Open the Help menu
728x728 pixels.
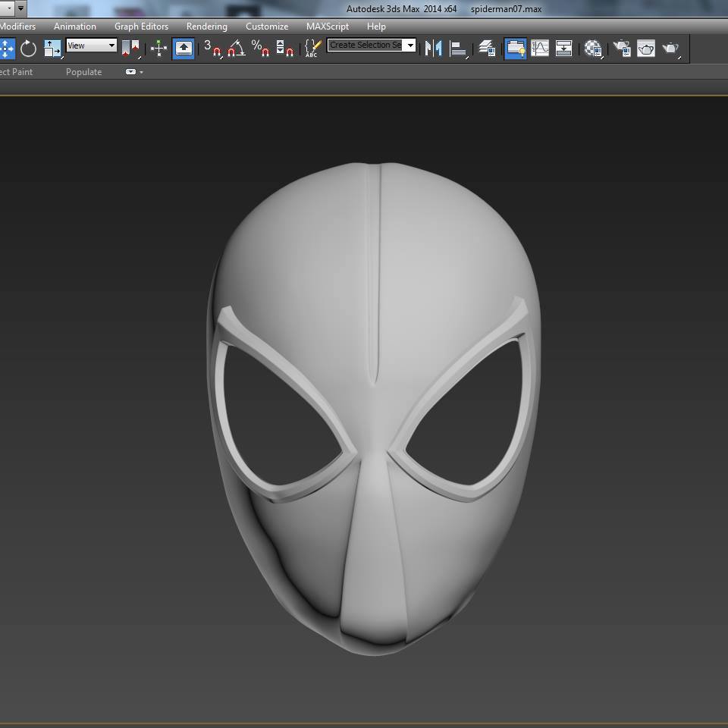click(x=376, y=27)
